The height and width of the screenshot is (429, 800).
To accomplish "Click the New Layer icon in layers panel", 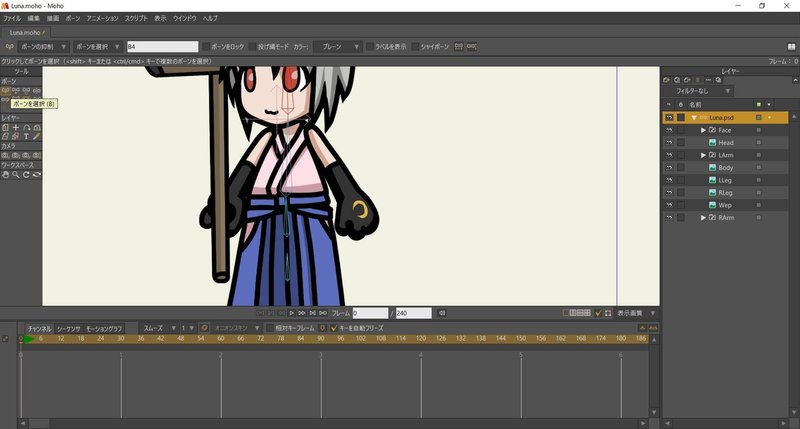I will 666,80.
